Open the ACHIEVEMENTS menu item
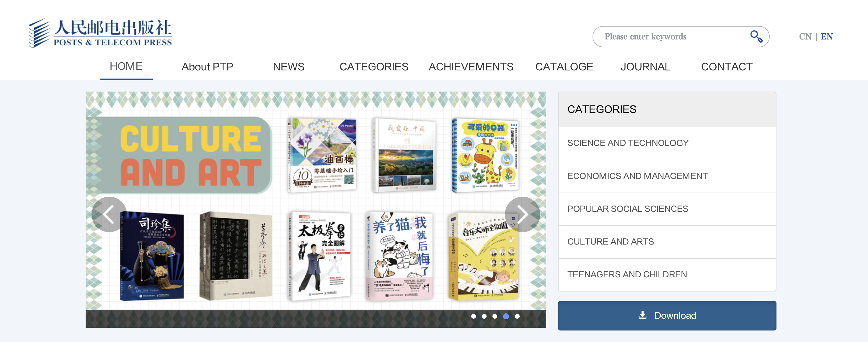The height and width of the screenshot is (342, 868). [x=471, y=67]
